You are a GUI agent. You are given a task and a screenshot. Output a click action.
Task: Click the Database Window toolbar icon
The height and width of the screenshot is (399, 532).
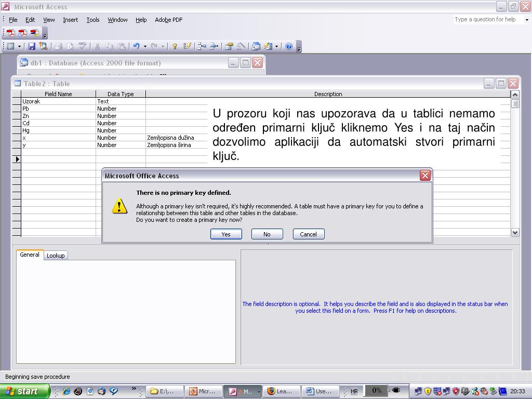256,46
